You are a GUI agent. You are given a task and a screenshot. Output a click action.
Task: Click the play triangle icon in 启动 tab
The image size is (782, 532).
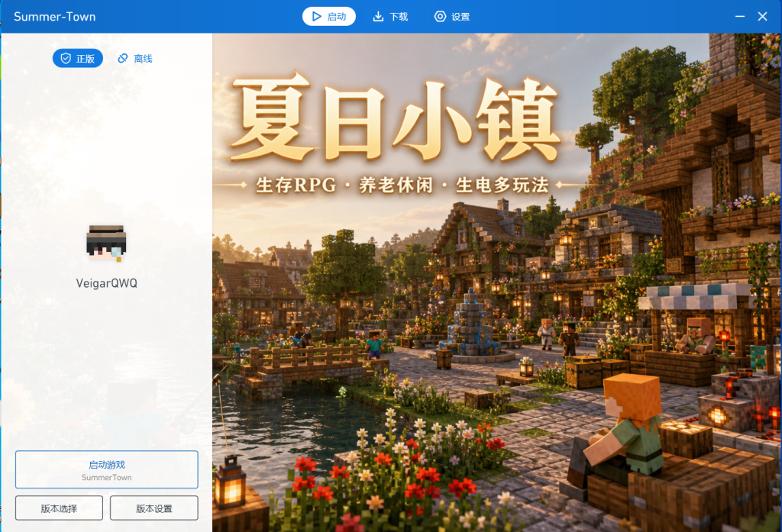pyautogui.click(x=317, y=17)
